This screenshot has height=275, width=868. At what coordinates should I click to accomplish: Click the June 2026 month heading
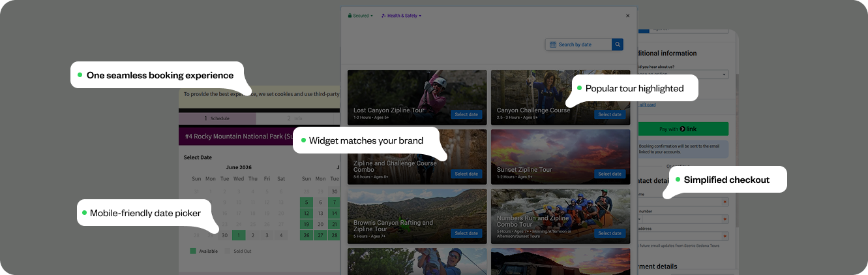[238, 167]
